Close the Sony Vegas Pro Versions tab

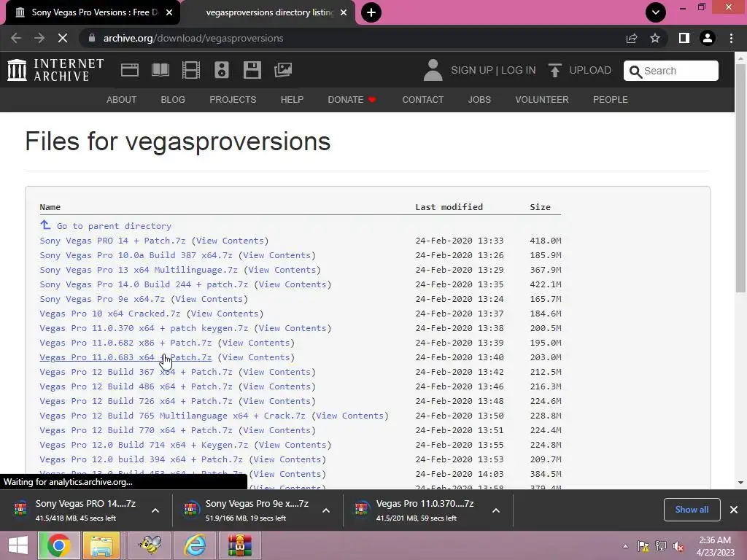coord(169,12)
